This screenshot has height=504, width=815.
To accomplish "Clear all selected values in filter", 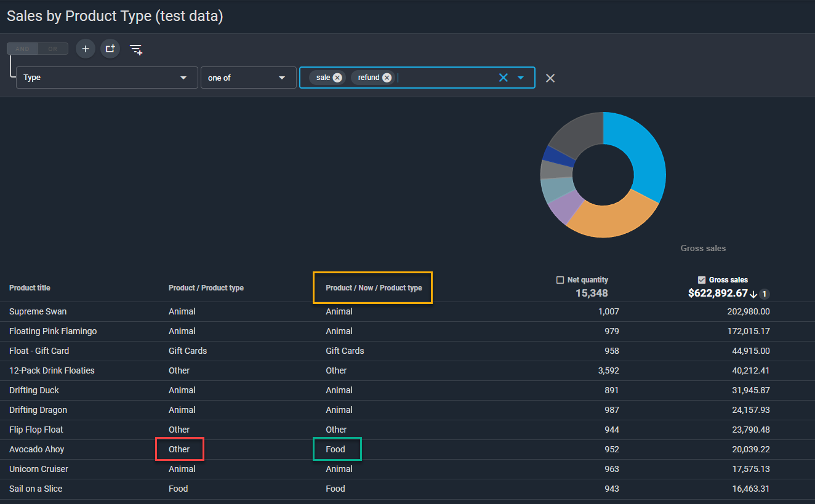I will click(503, 78).
